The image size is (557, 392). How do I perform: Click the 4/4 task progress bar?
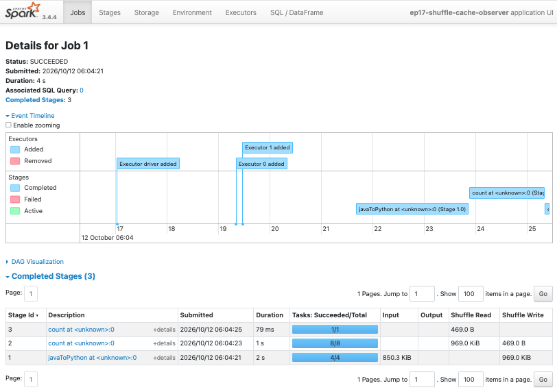(335, 358)
